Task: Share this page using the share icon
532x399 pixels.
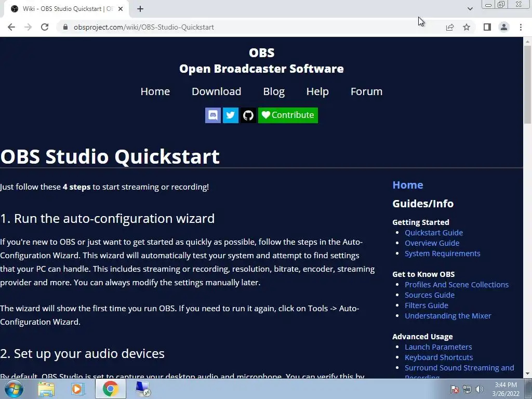Action: [x=450, y=27]
